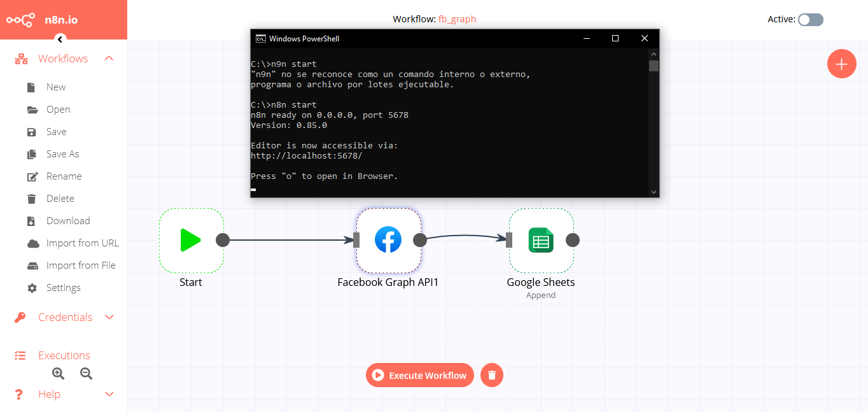The height and width of the screenshot is (412, 868).
Task: Expand the Credentials menu chevron
Action: pyautogui.click(x=109, y=317)
